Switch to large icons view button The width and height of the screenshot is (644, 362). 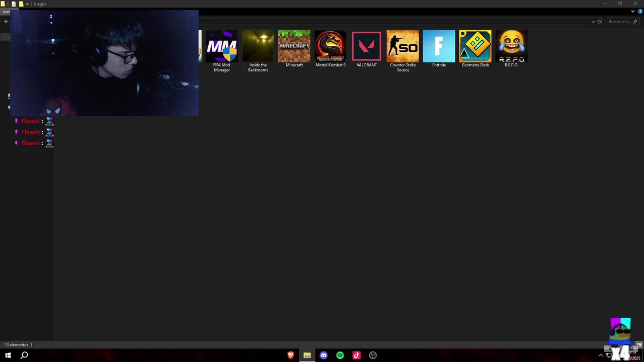(x=639, y=345)
